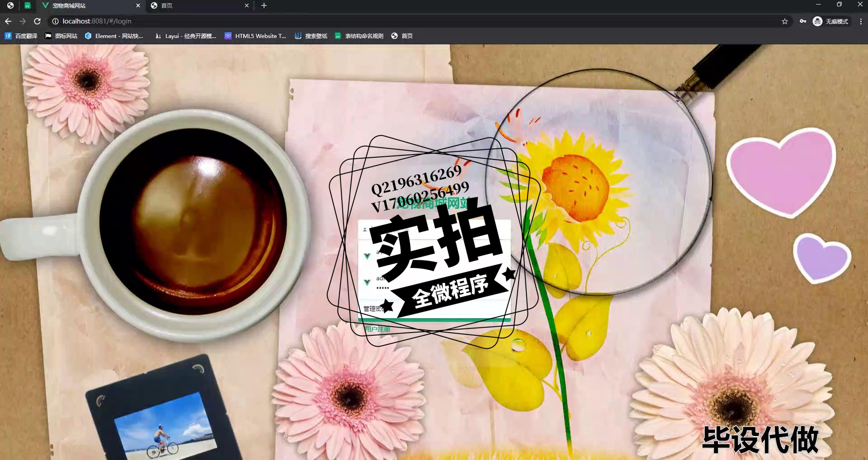Choose the saved 'adm' credential with password dots
The image size is (868, 460).
[434, 282]
